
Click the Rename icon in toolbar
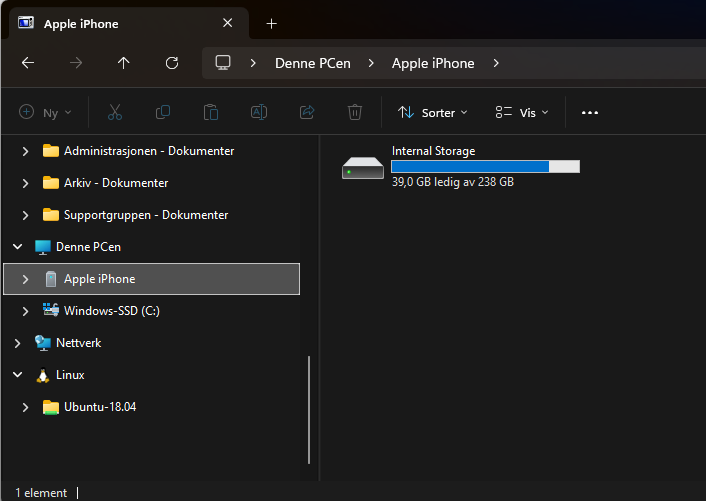pyautogui.click(x=259, y=112)
